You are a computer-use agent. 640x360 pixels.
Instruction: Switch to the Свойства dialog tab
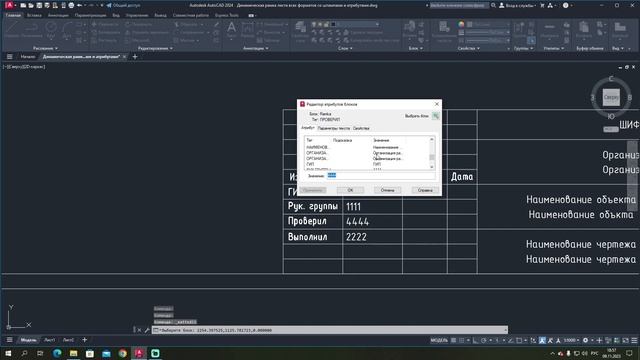coord(361,128)
